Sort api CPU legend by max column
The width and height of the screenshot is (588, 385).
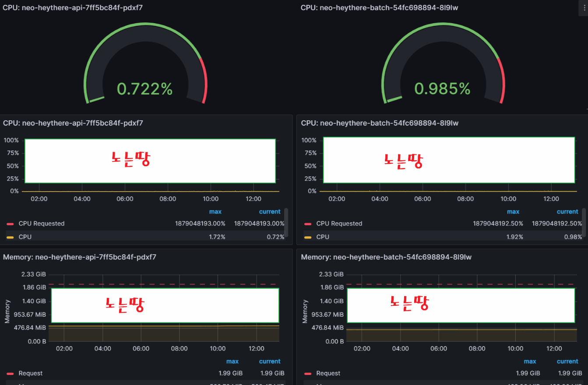215,212
